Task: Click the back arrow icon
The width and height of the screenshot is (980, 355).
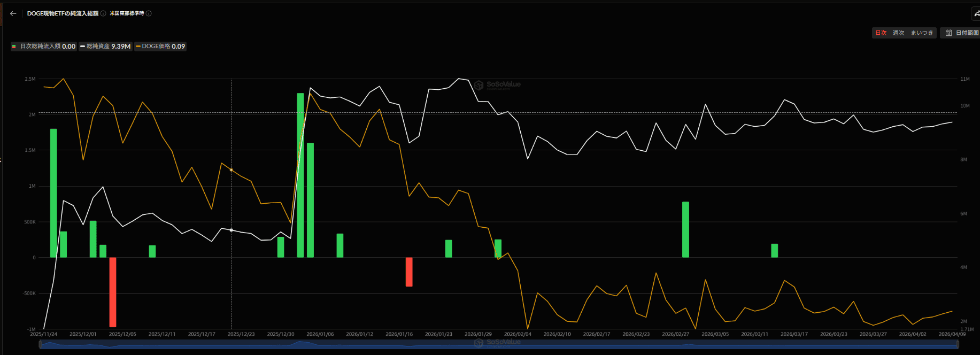Action: 13,13
